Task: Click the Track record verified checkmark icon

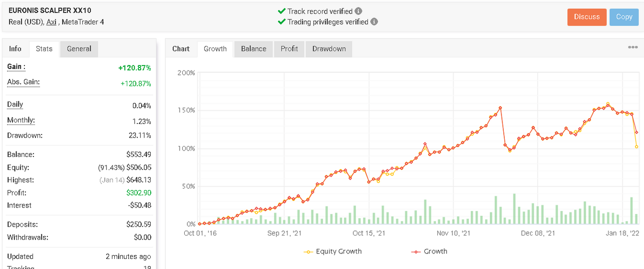Action: tap(282, 11)
